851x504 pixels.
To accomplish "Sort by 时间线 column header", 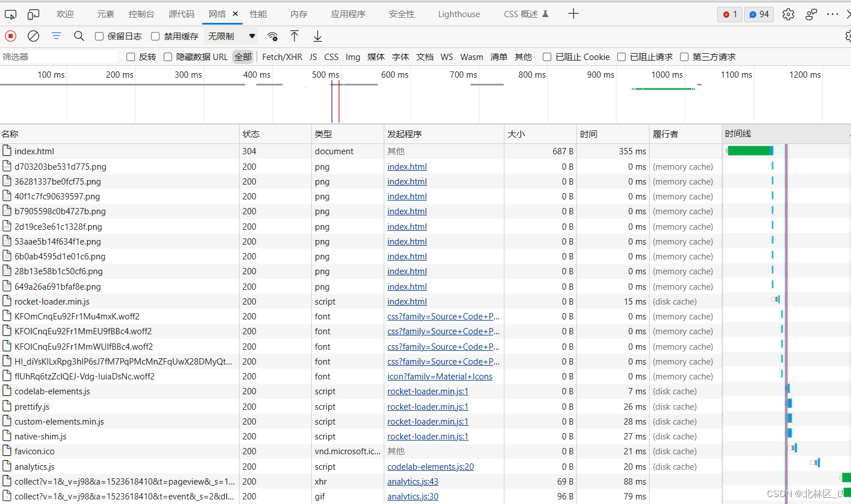I will coord(786,134).
